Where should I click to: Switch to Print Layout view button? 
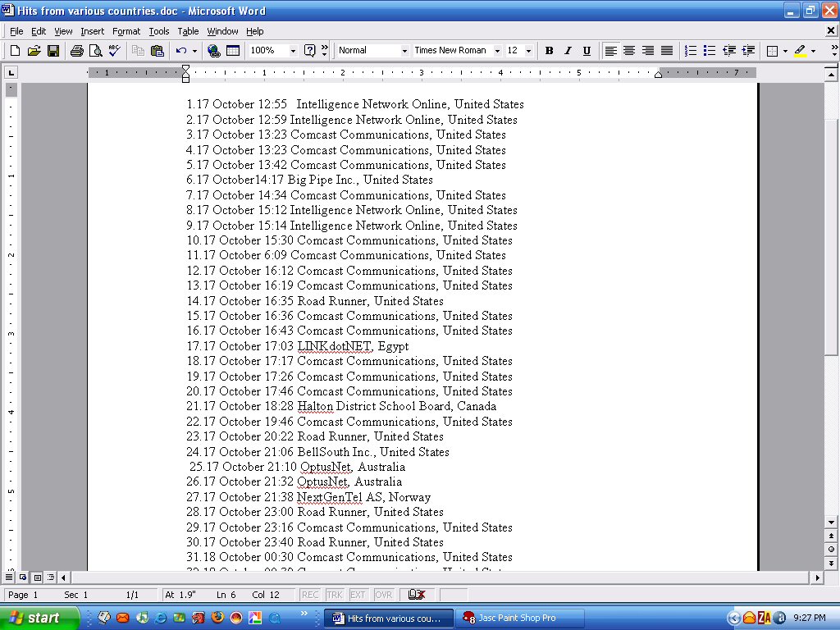[x=37, y=577]
